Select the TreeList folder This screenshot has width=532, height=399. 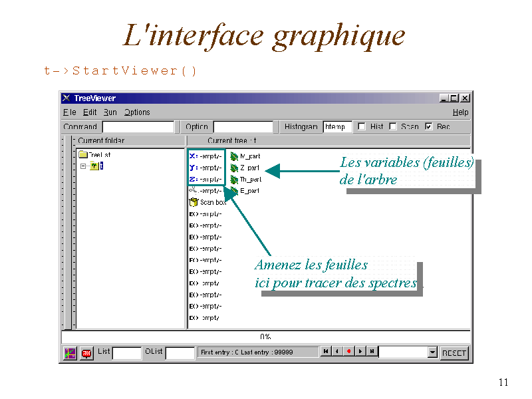tap(84, 155)
